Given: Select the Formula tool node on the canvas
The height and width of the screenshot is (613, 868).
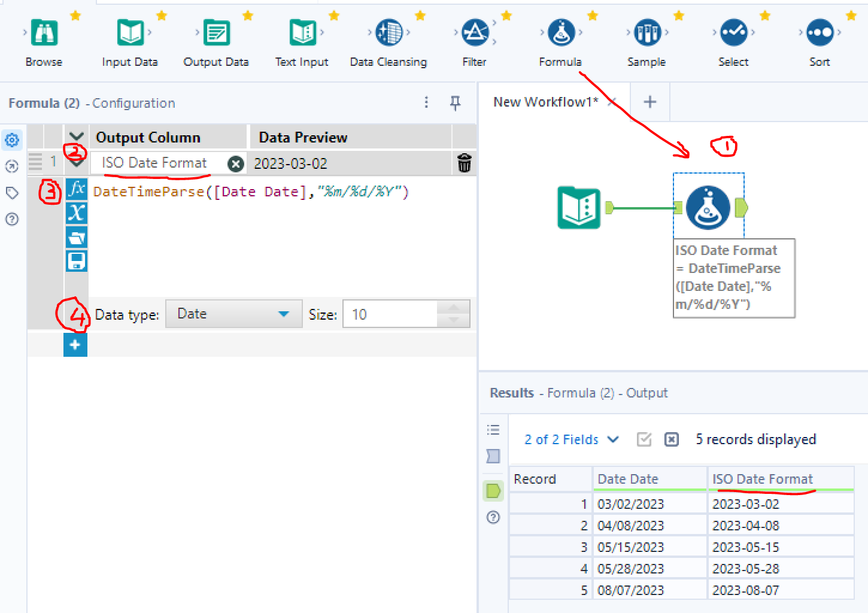Looking at the screenshot, I should (x=708, y=208).
